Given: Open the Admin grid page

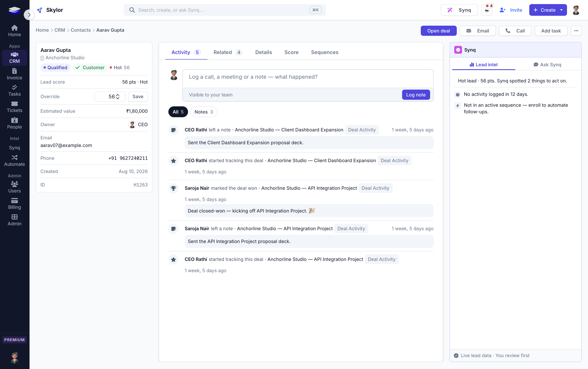Looking at the screenshot, I should coord(14,220).
